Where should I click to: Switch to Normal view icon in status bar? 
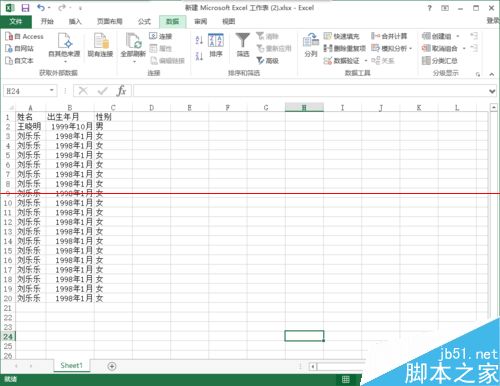click(346, 379)
